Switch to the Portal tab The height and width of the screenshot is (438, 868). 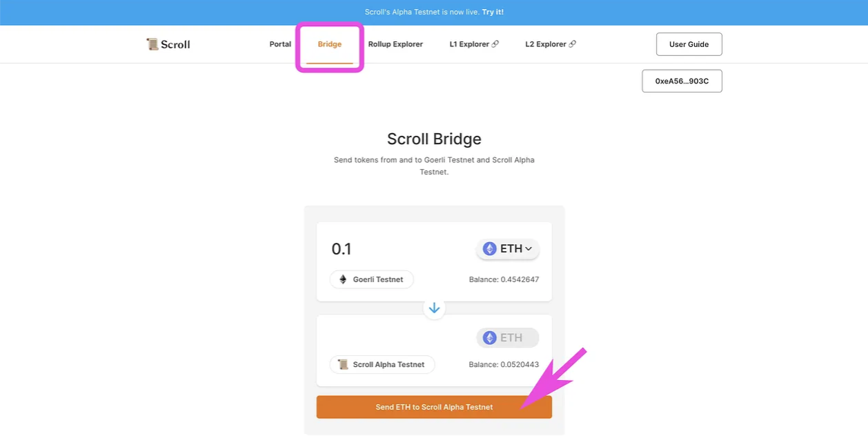click(280, 44)
